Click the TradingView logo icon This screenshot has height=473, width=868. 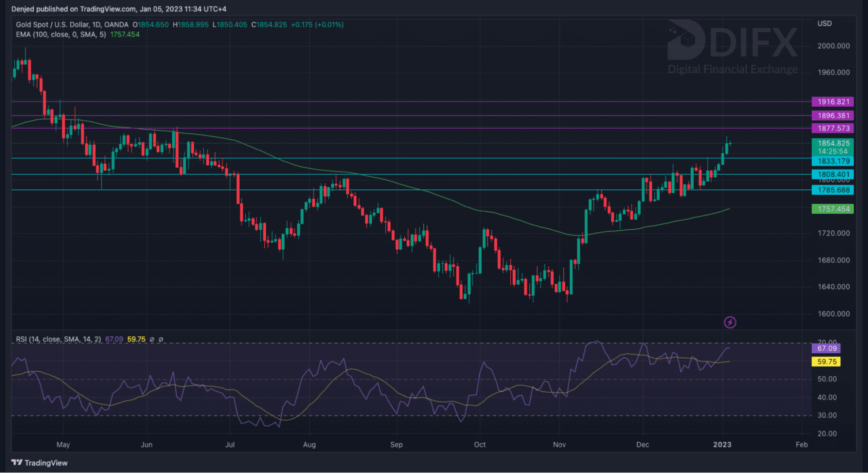[17, 463]
